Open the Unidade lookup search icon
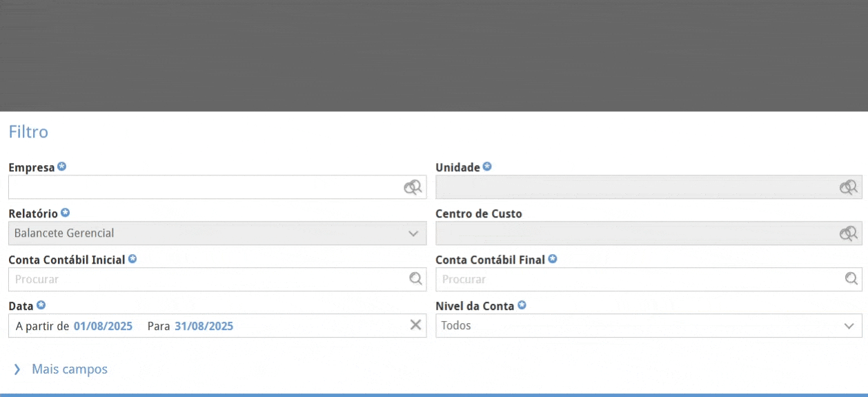This screenshot has height=397, width=868. pos(848,187)
